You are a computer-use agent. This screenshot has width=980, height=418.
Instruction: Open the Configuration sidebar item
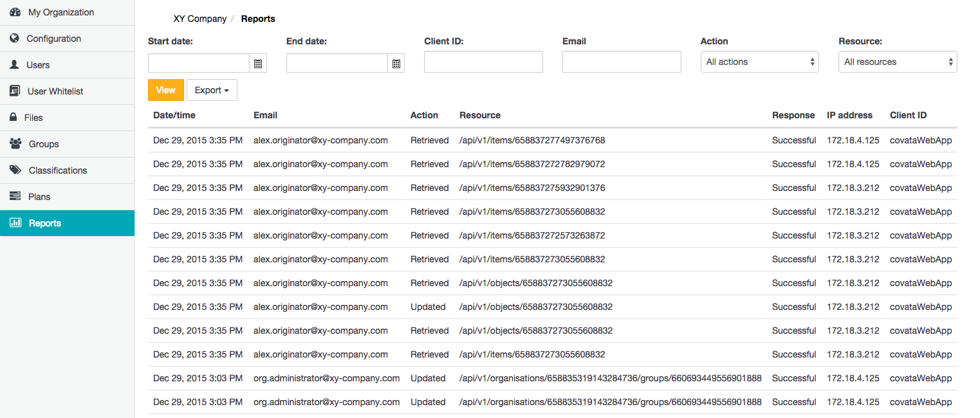[54, 39]
